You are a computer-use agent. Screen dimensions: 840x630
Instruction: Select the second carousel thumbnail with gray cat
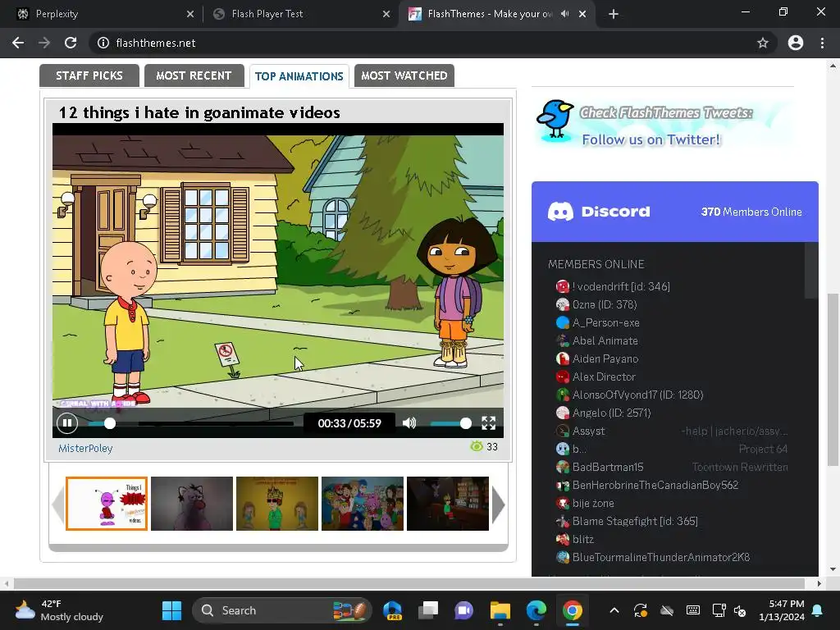(x=192, y=504)
